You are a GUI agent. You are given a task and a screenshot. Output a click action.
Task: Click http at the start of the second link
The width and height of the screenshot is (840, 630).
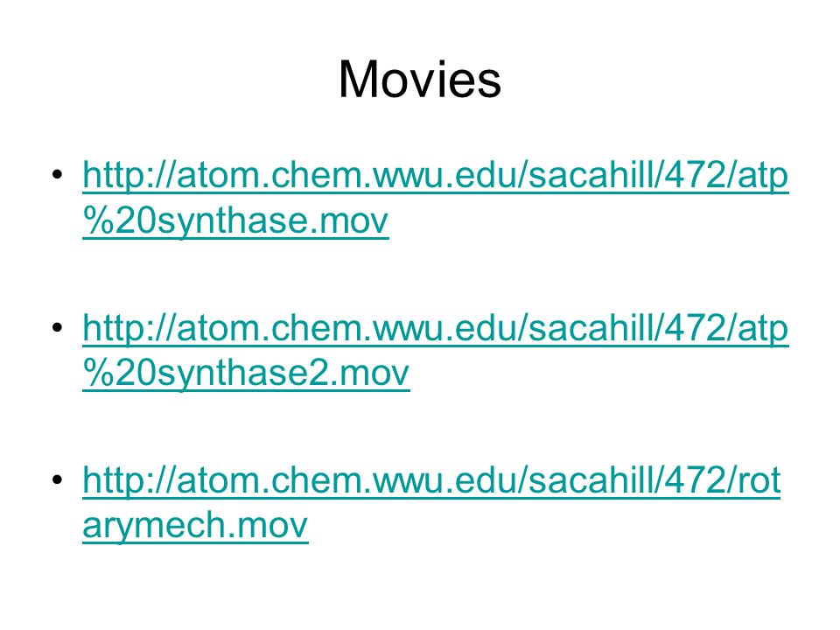[117, 328]
